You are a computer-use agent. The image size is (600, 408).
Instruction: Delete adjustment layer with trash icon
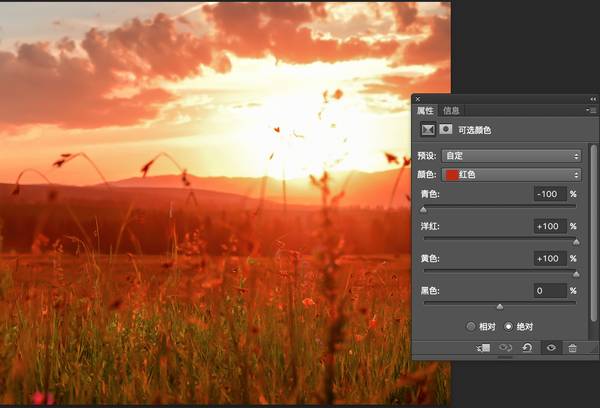coord(572,348)
